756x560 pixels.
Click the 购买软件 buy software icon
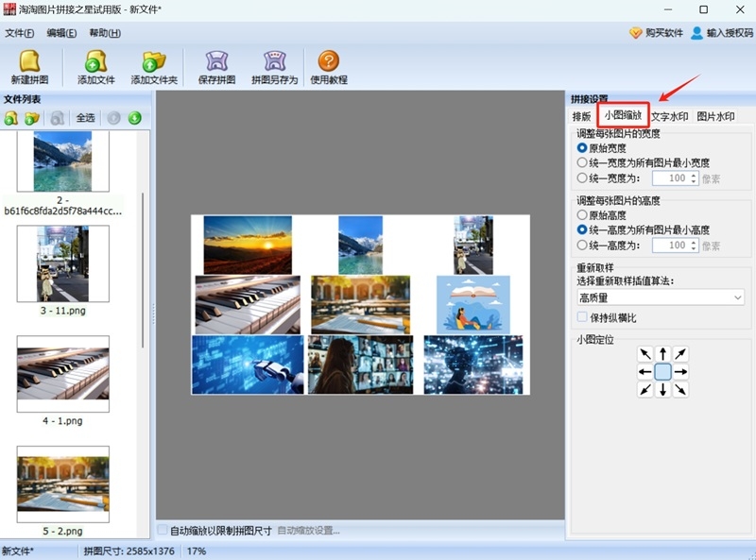pos(635,33)
